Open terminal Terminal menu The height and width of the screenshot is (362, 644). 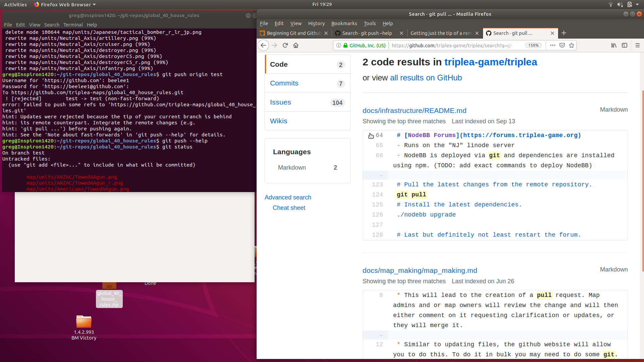tap(73, 25)
